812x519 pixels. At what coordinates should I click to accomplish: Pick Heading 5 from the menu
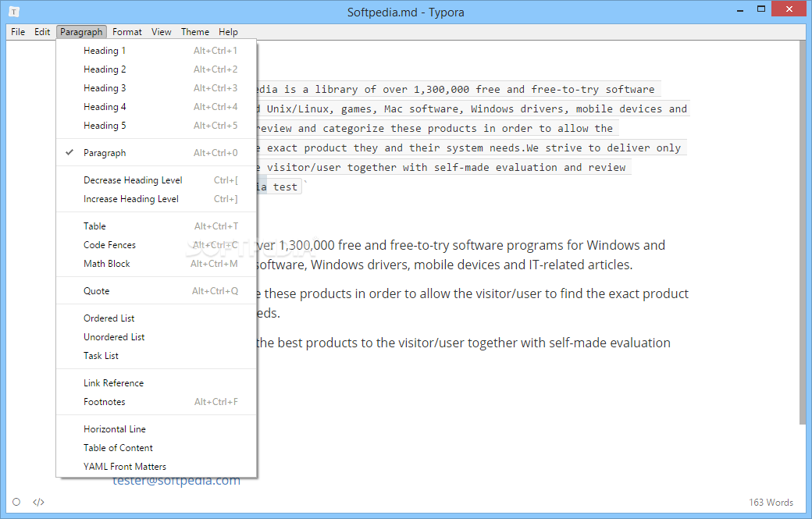click(x=156, y=125)
